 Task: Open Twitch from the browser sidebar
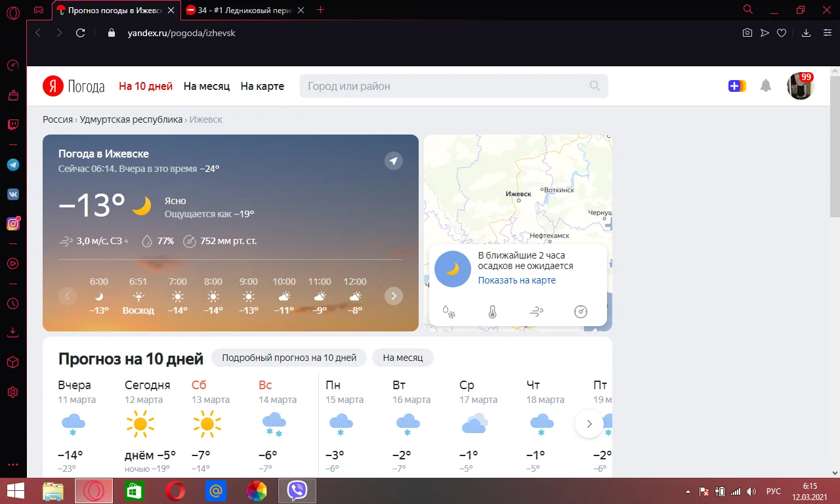(12, 124)
